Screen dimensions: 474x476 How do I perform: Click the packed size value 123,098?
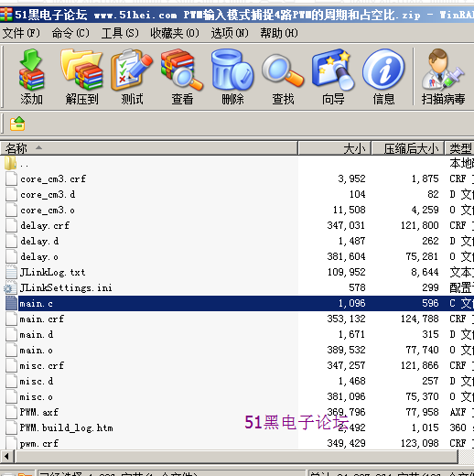pos(420,443)
